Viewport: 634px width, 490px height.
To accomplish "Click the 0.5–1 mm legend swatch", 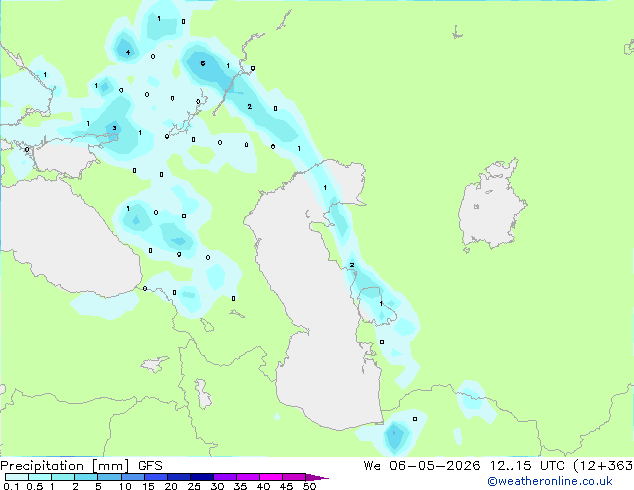I will tap(40, 477).
